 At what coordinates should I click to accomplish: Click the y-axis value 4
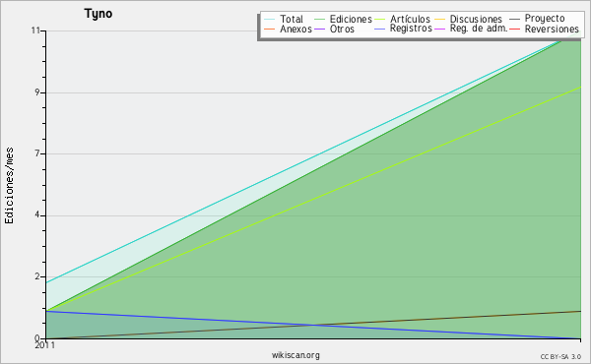(37, 215)
